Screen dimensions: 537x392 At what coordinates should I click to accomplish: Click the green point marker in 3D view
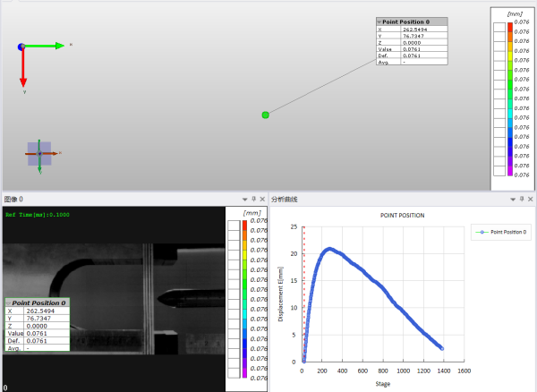click(x=266, y=115)
